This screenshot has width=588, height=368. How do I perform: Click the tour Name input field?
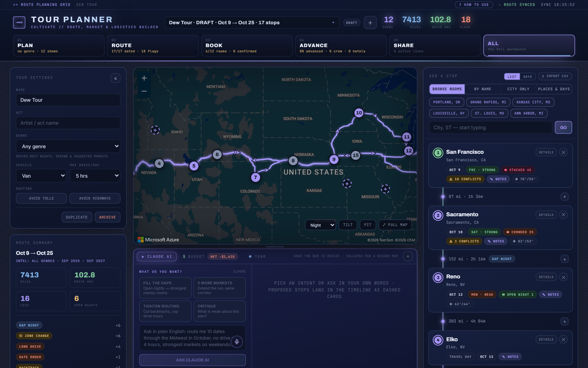click(x=68, y=100)
